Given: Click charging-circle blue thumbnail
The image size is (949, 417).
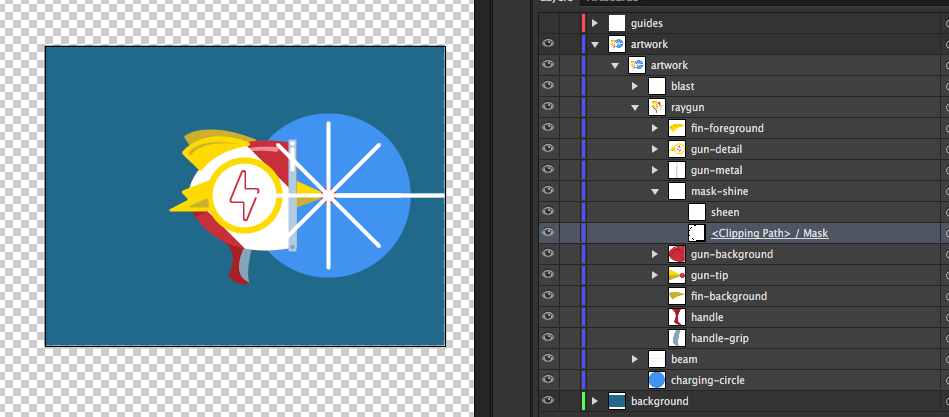Looking at the screenshot, I should pyautogui.click(x=657, y=380).
